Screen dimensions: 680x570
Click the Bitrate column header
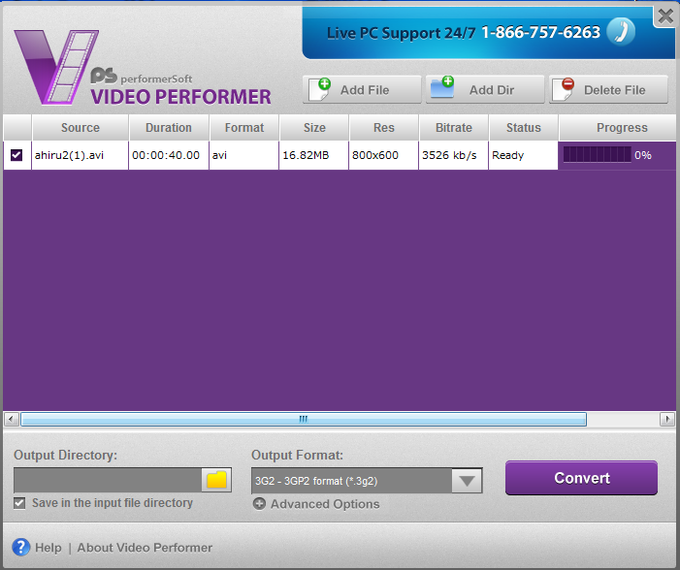[454, 128]
